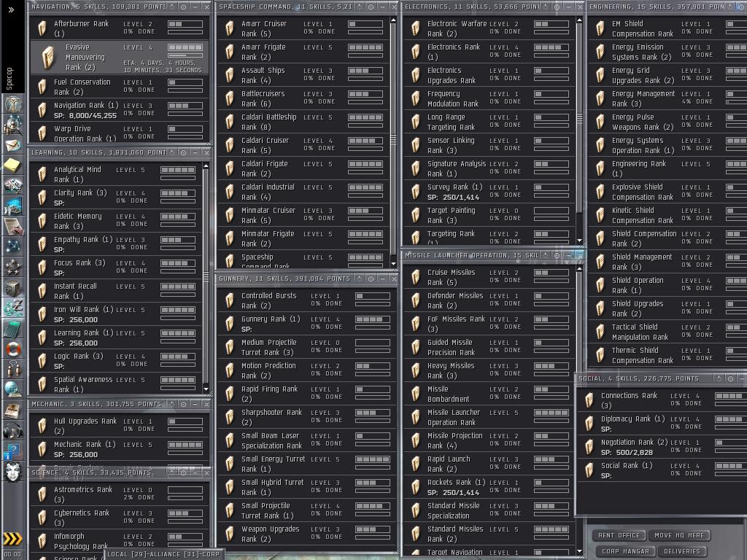Viewport: 747px width, 560px height.
Task: Click the Rent Office button
Action: click(619, 535)
